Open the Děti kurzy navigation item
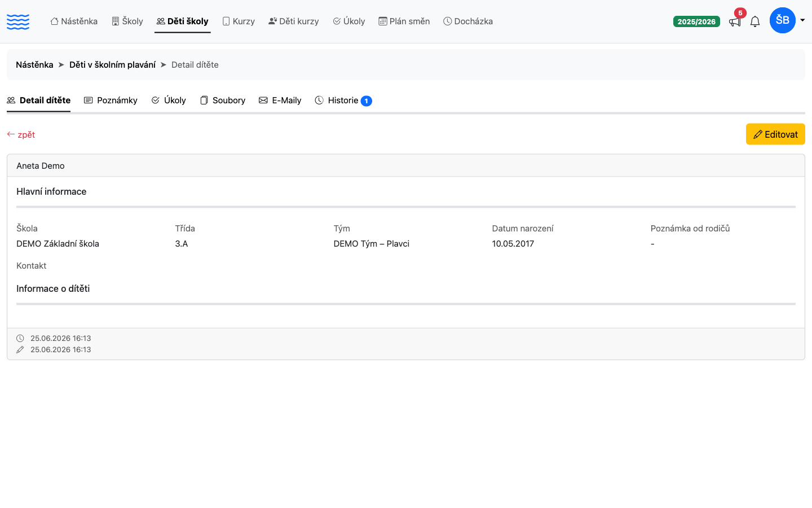The height and width of the screenshot is (508, 812). (x=294, y=21)
